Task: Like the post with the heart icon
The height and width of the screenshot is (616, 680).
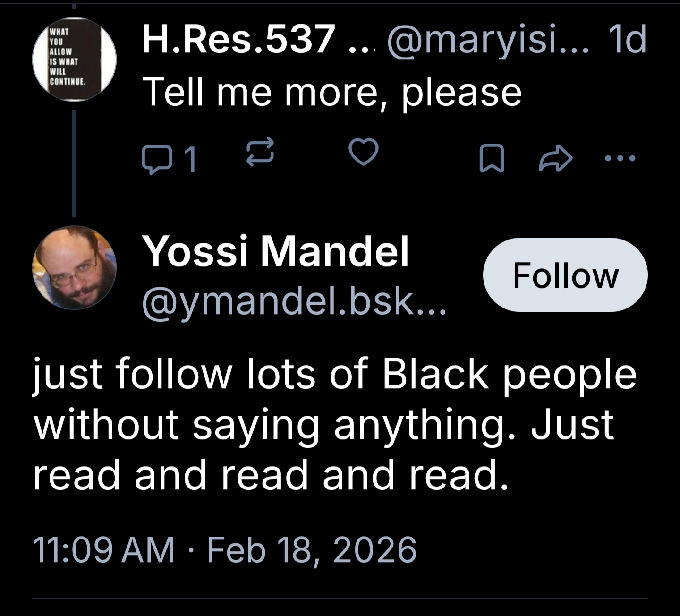Action: (363, 152)
